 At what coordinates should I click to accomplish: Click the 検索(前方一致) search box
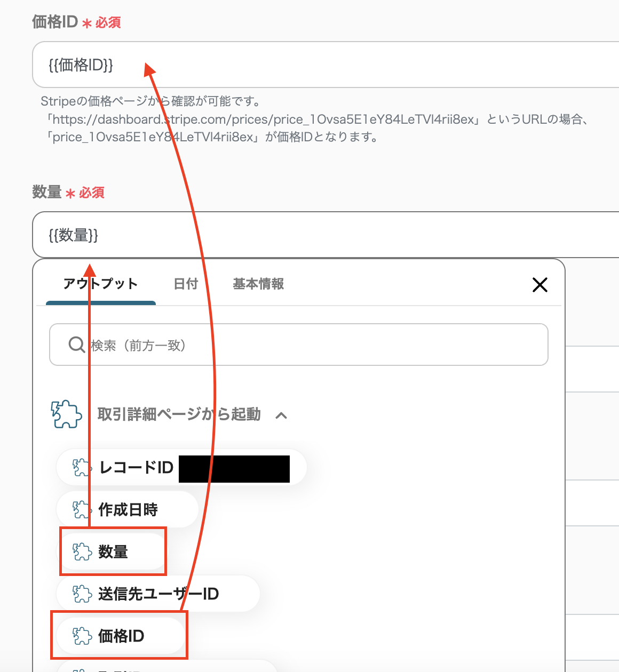pyautogui.click(x=299, y=345)
